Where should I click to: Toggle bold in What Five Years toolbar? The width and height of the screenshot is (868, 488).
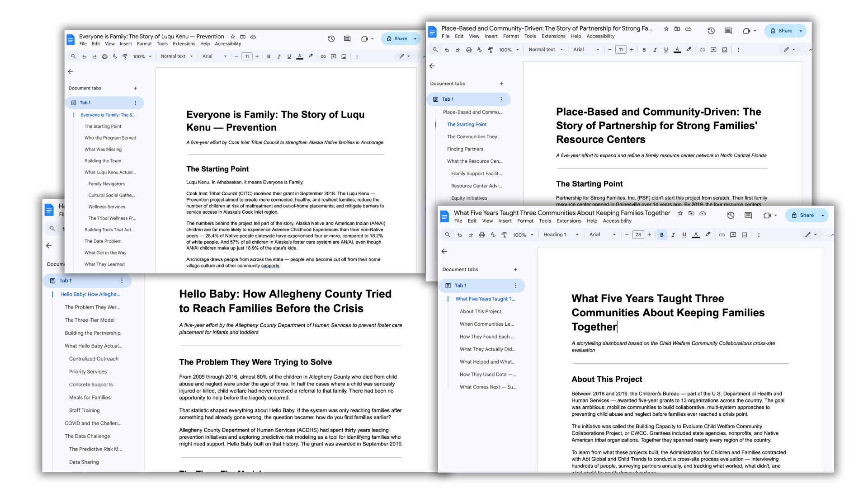pyautogui.click(x=662, y=235)
